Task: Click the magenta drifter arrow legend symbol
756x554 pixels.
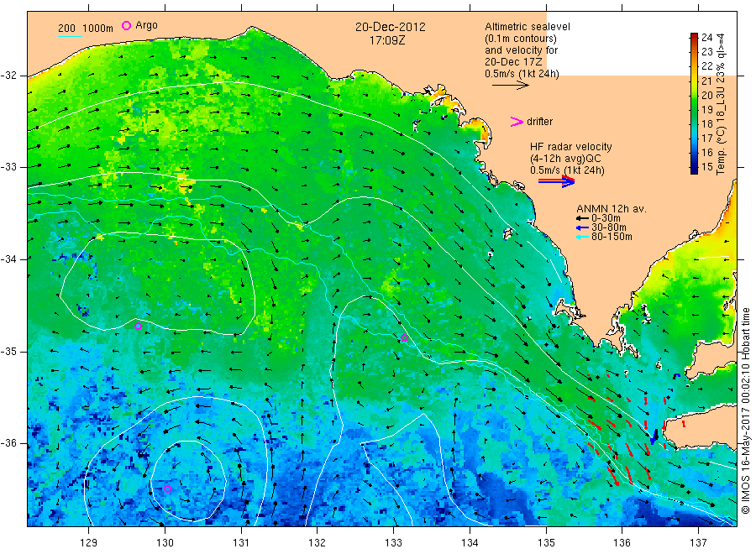Action: [517, 122]
